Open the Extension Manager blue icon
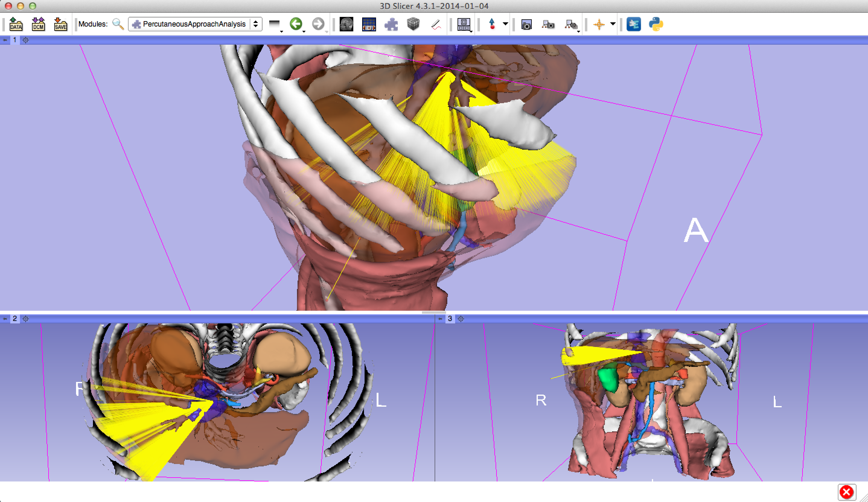Screen dimensions: 868x502 click(x=633, y=24)
